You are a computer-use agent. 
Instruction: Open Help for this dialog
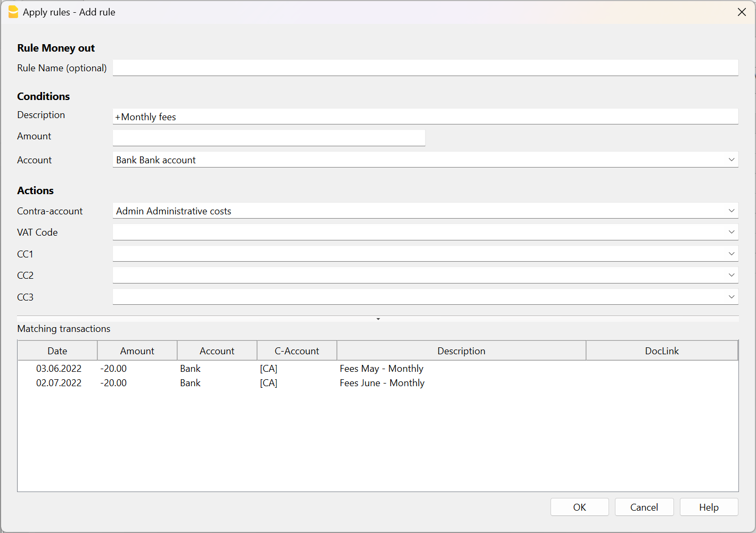(709, 507)
